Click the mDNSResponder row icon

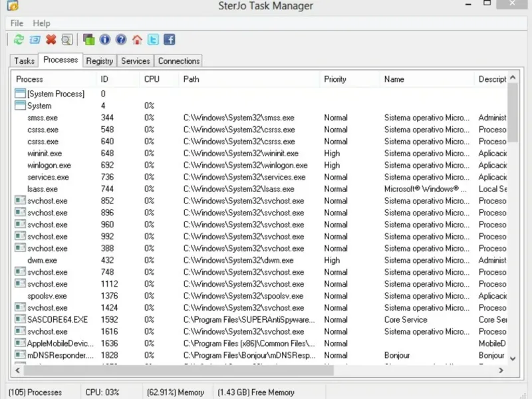(20, 355)
